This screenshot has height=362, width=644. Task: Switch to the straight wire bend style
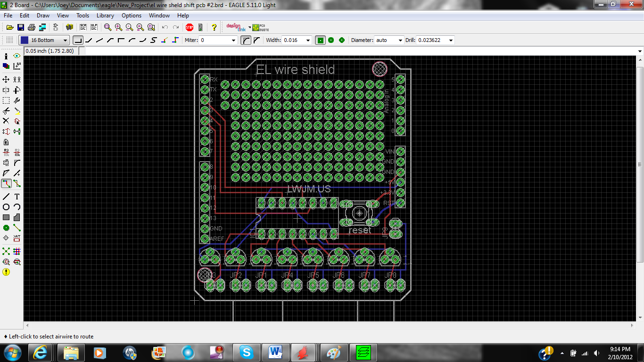(x=100, y=40)
